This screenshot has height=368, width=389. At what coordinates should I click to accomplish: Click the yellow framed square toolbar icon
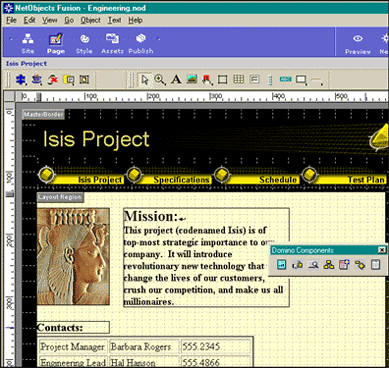point(84,80)
